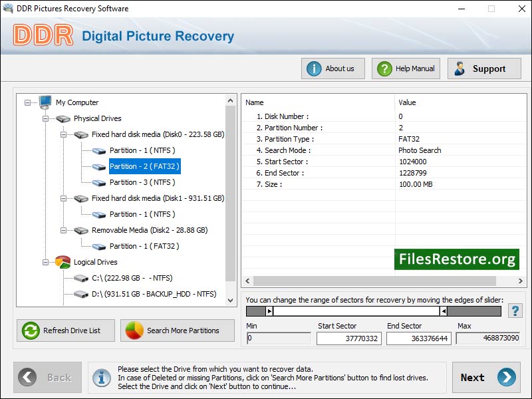Image resolution: width=532 pixels, height=399 pixels.
Task: Click the Removable Media (Disk2) icon
Action: 80,230
